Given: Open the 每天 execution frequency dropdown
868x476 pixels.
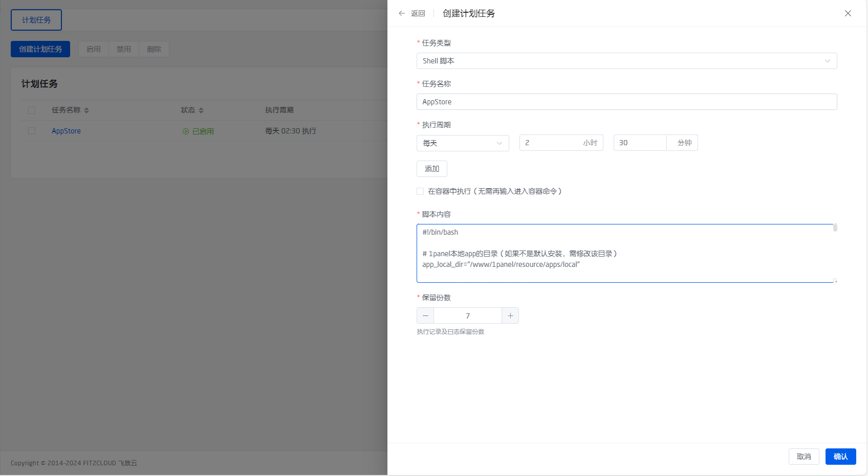Looking at the screenshot, I should [463, 143].
